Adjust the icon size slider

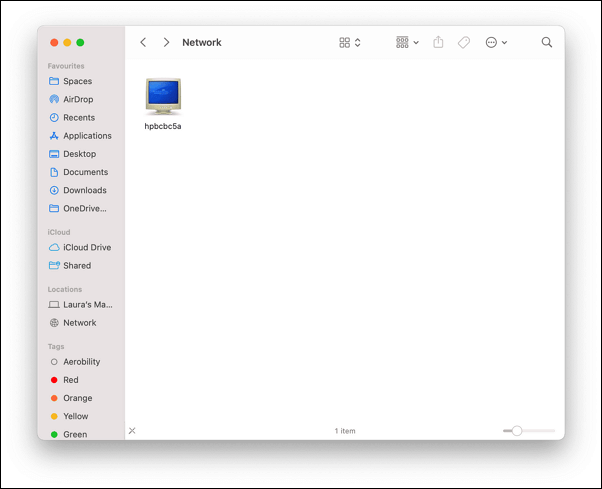click(x=517, y=431)
